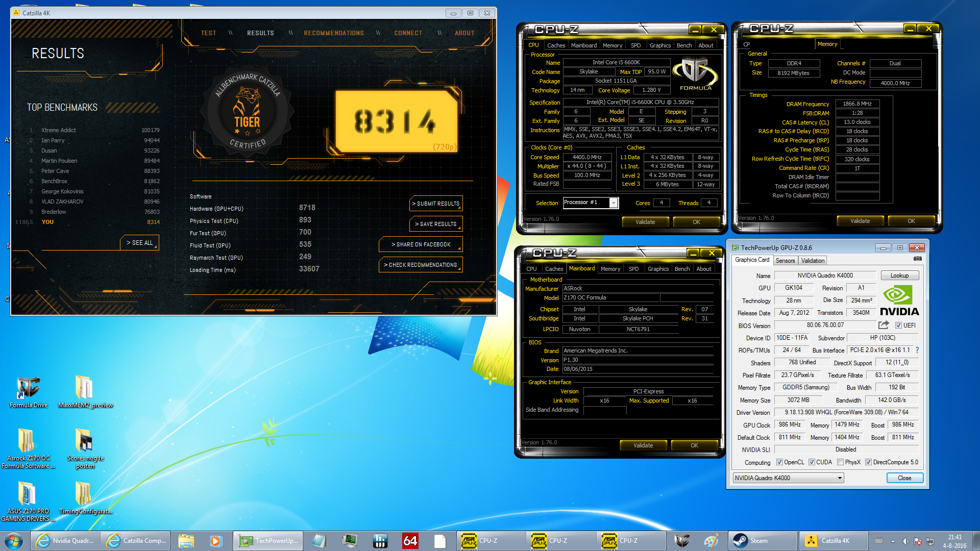Open the Formula Drive desktop shortcut
This screenshot has width=980, height=551.
tap(29, 392)
